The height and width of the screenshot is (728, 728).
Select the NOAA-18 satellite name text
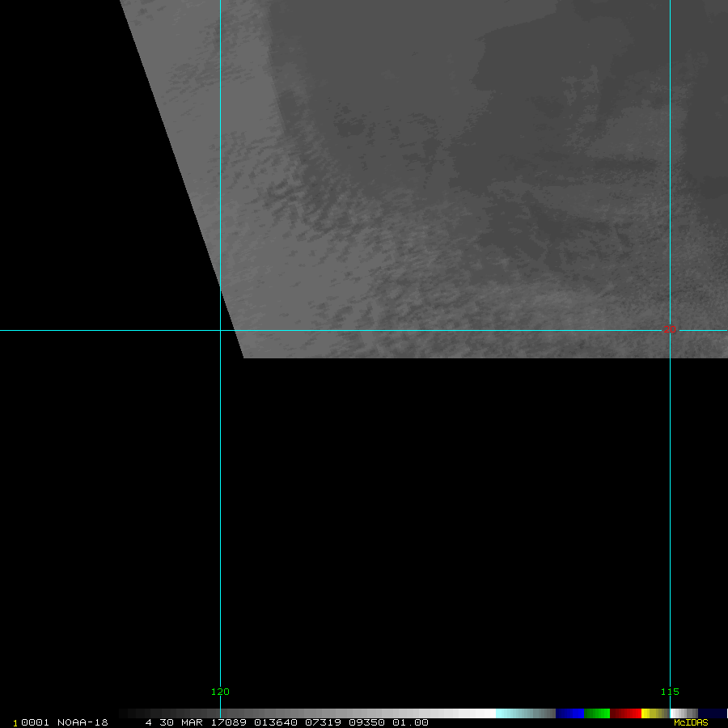[x=83, y=722]
